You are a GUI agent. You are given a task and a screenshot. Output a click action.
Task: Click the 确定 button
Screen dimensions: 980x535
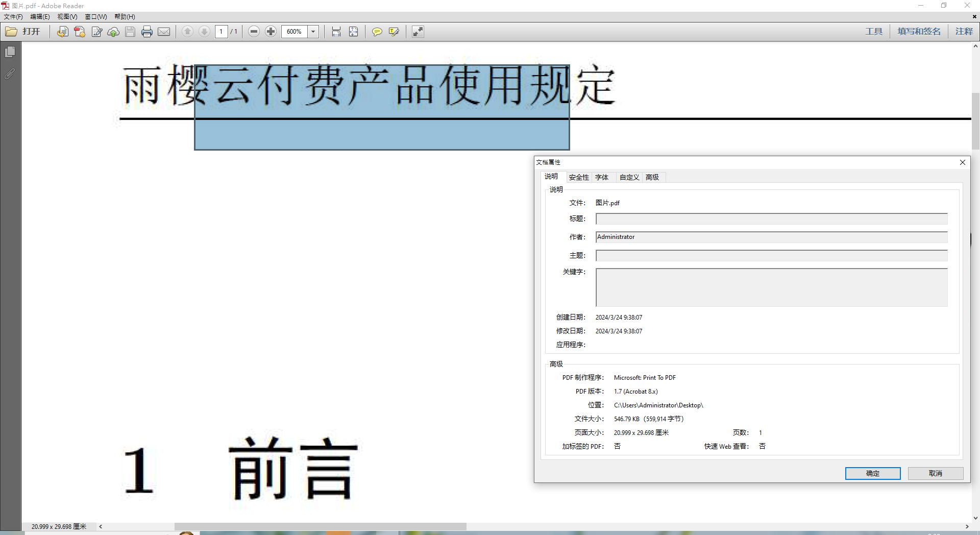pos(873,473)
